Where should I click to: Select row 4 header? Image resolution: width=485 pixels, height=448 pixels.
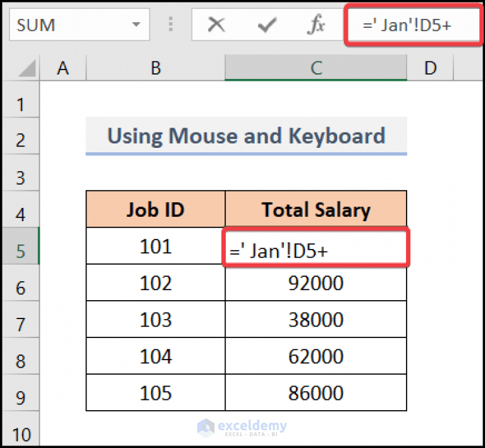[21, 209]
